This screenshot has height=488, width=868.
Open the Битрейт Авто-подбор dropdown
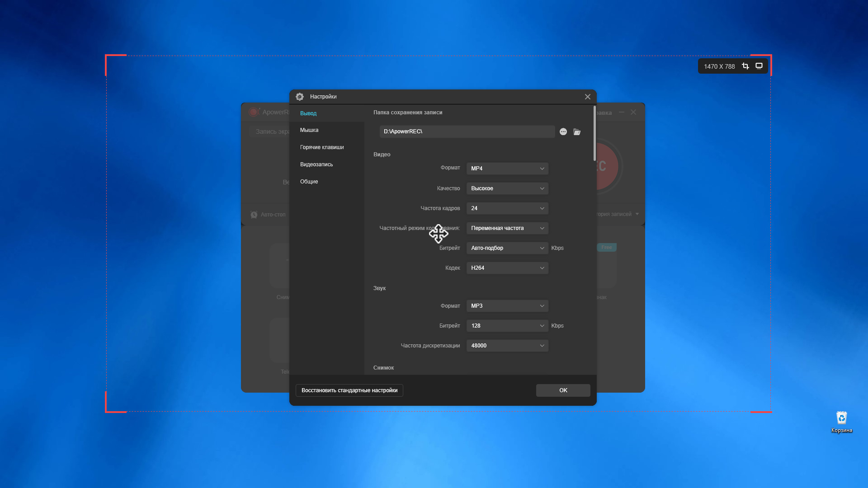point(507,248)
